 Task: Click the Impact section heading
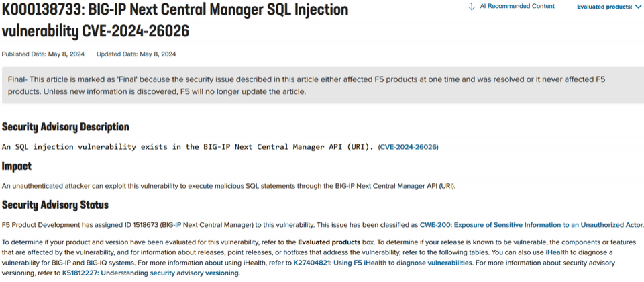pyautogui.click(x=16, y=167)
